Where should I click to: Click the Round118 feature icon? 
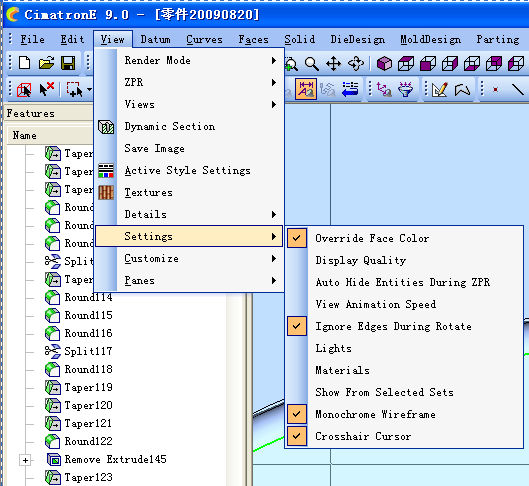53,369
